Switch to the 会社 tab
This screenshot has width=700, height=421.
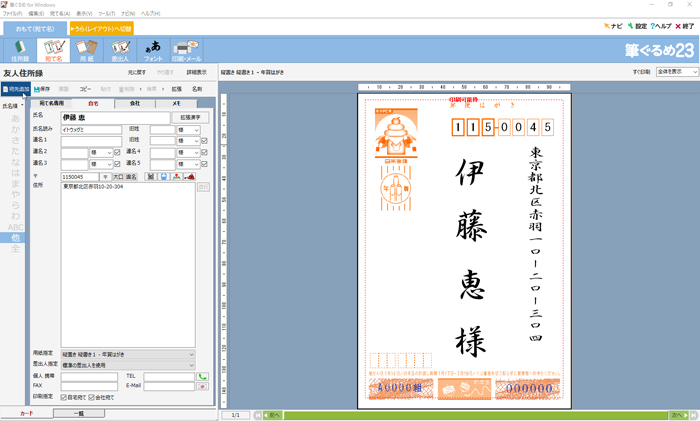[134, 103]
